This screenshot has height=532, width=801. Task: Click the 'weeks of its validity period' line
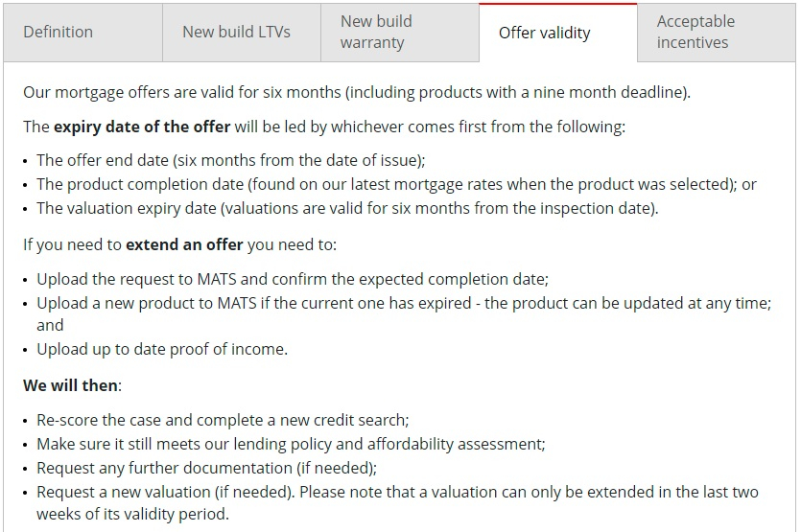(132, 514)
